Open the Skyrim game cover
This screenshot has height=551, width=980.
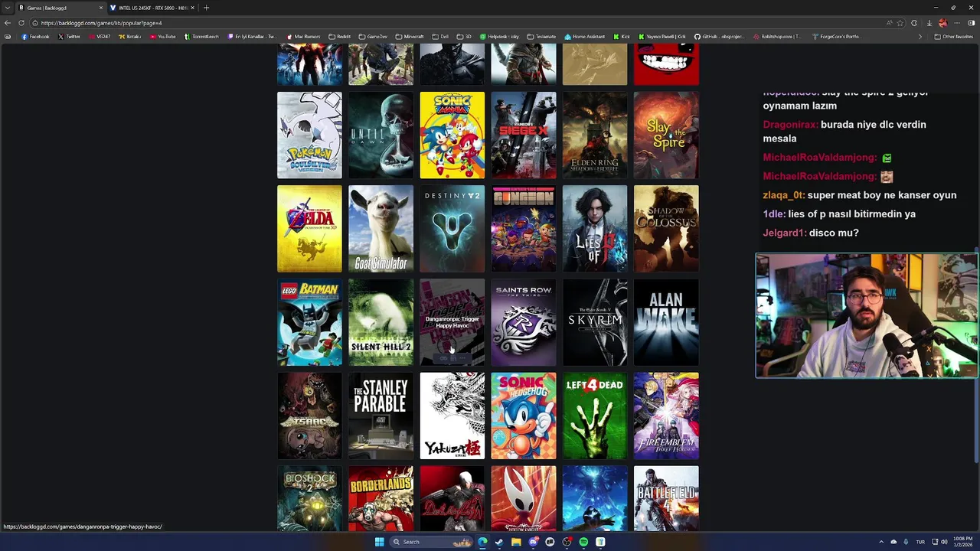(x=595, y=322)
